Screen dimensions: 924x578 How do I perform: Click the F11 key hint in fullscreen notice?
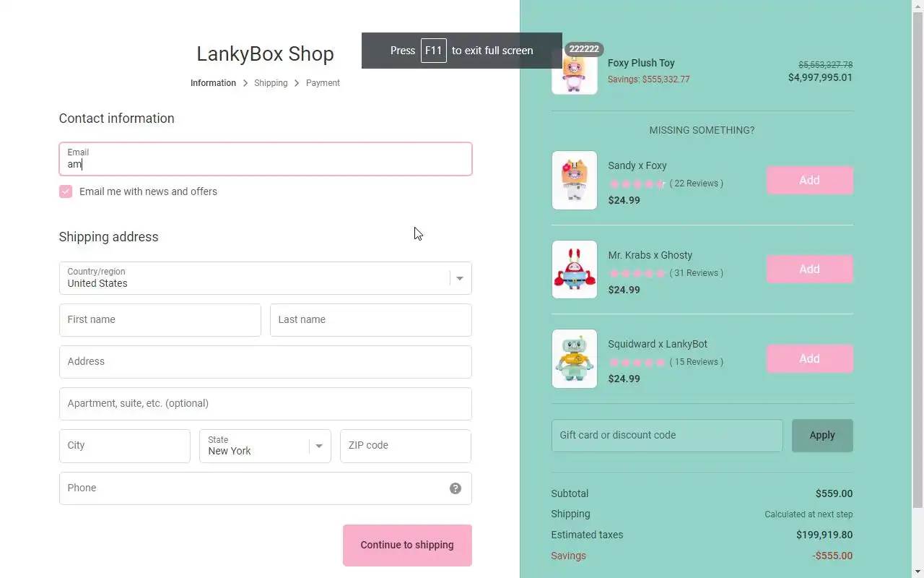(x=434, y=51)
